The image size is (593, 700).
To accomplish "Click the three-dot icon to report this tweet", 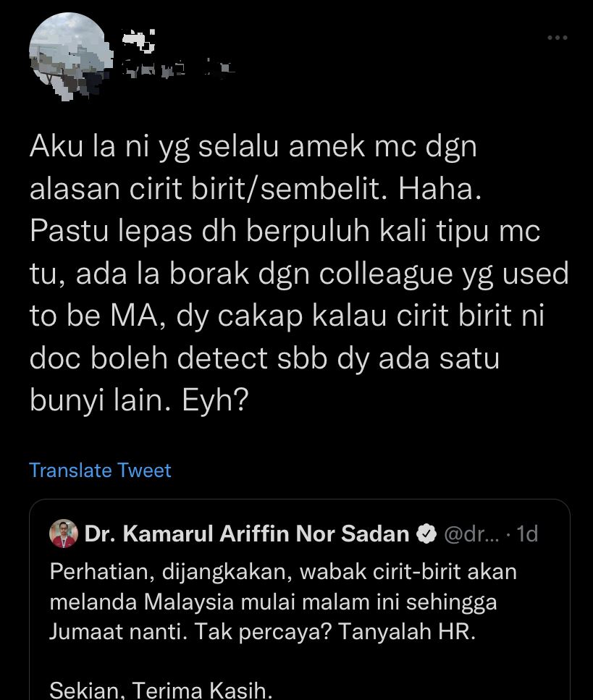I will pyautogui.click(x=558, y=37).
